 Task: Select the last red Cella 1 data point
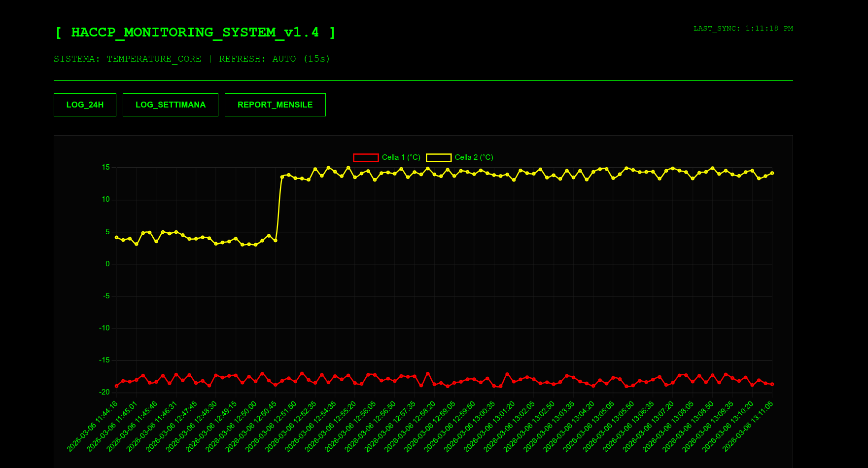(772, 384)
